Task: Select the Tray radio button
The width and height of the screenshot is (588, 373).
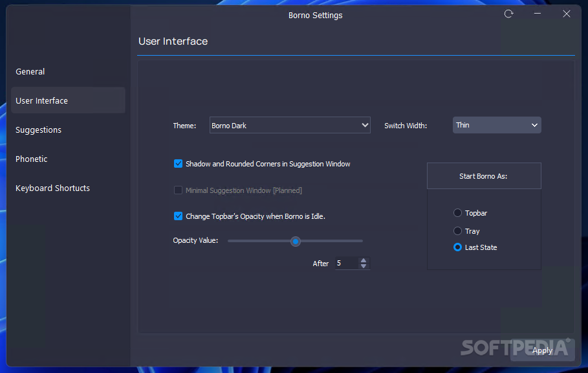Action: [x=457, y=231]
